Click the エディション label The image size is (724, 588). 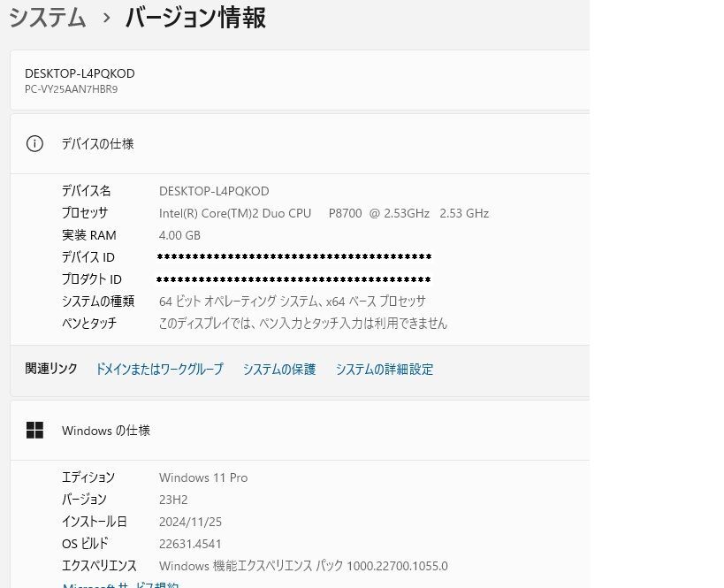[x=88, y=477]
